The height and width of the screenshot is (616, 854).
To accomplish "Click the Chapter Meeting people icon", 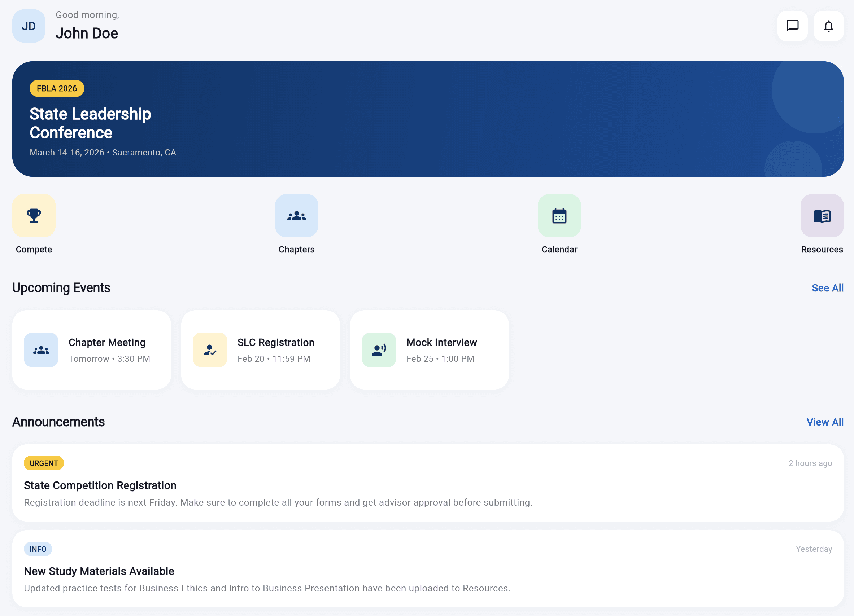I will tap(41, 349).
